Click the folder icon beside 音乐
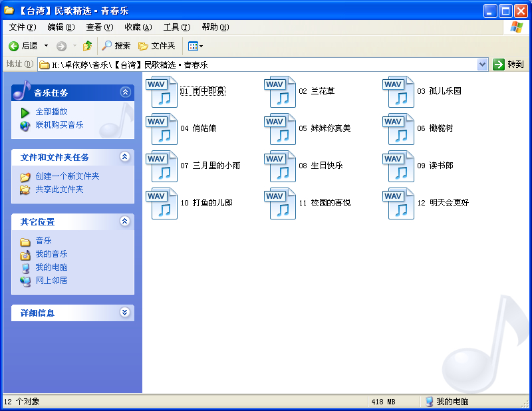 pyautogui.click(x=25, y=241)
